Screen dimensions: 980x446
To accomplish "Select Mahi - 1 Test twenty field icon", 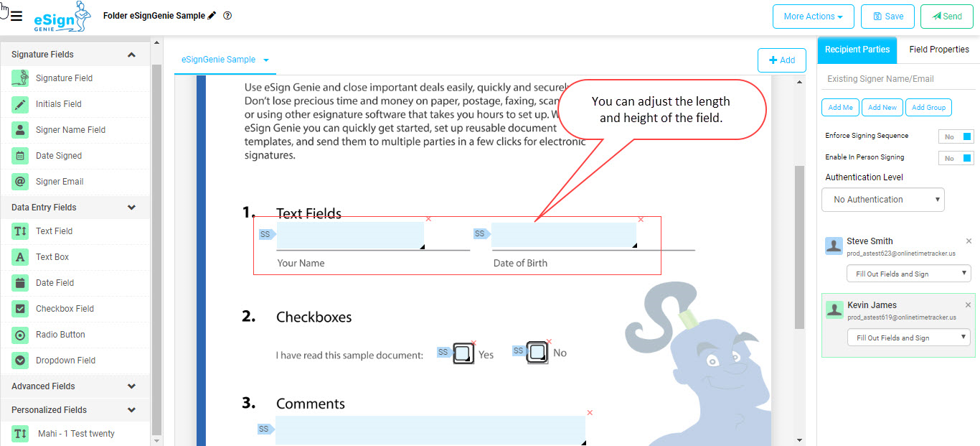I will point(20,434).
